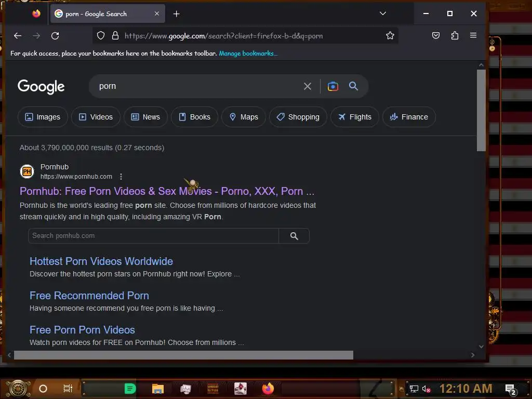Open File Explorer from taskbar
This screenshot has height=399, width=532.
click(158, 389)
